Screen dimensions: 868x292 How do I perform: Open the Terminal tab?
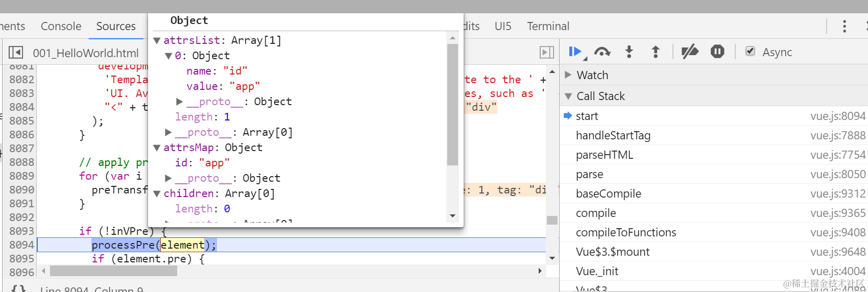(548, 26)
